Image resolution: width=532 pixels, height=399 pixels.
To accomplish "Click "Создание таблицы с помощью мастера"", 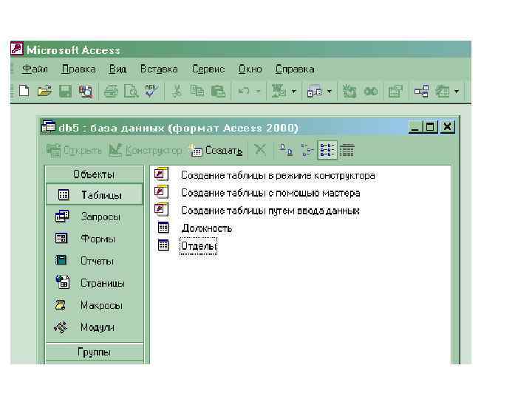I will pyautogui.click(x=270, y=193).
